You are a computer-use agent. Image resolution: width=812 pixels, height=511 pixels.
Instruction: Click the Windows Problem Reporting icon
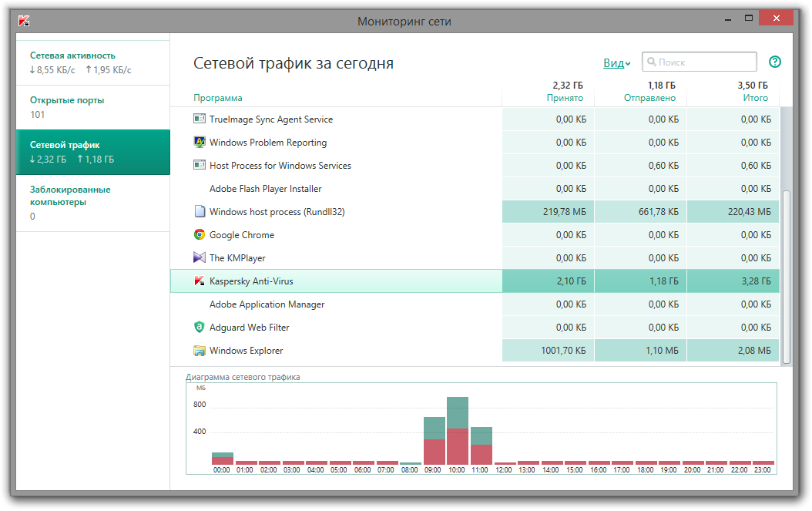point(200,143)
